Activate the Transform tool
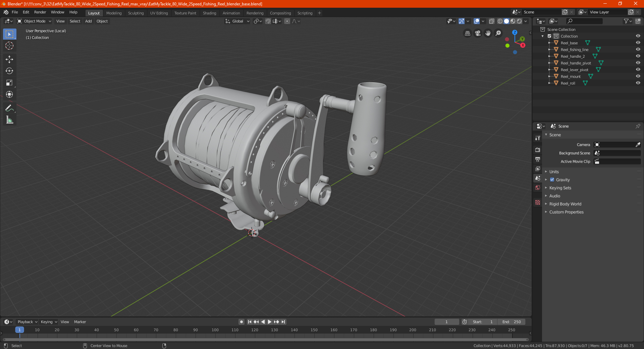 [x=9, y=94]
